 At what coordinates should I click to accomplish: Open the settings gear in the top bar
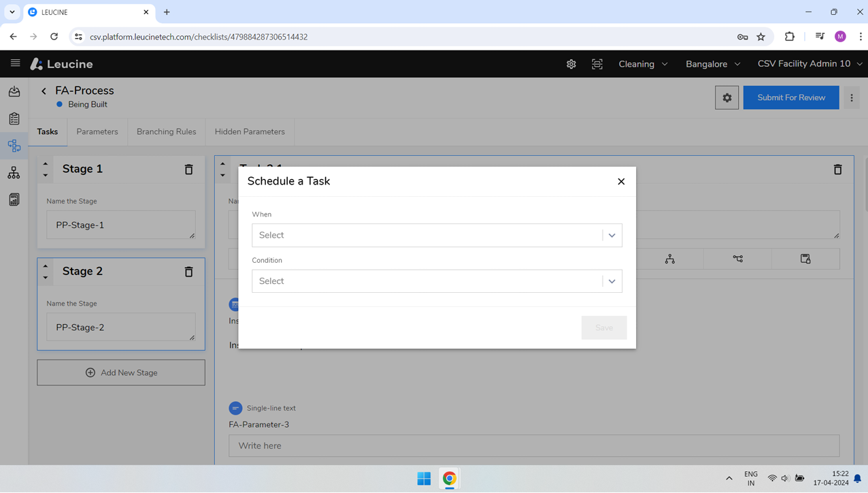(x=571, y=64)
